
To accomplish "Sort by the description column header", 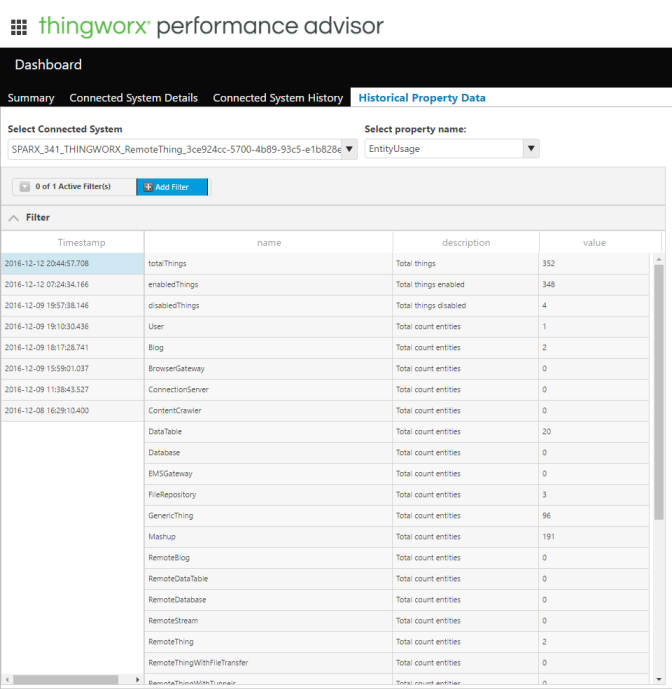I will pos(466,243).
